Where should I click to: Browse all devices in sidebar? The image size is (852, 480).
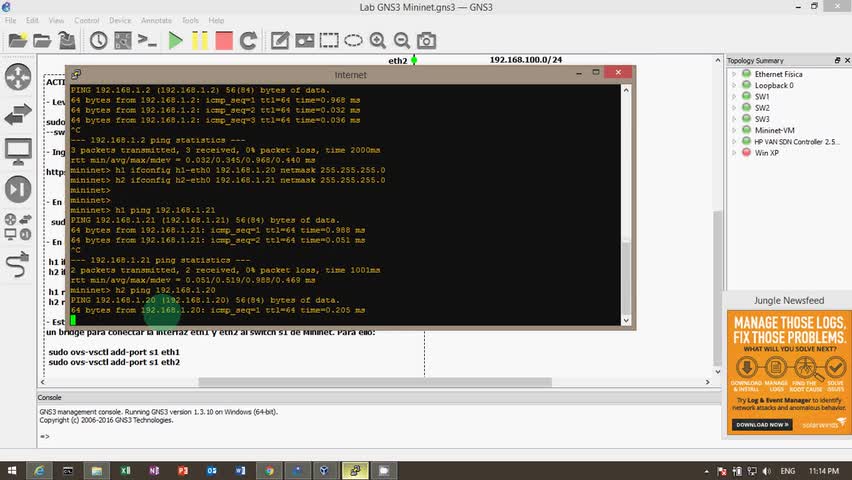(18, 227)
